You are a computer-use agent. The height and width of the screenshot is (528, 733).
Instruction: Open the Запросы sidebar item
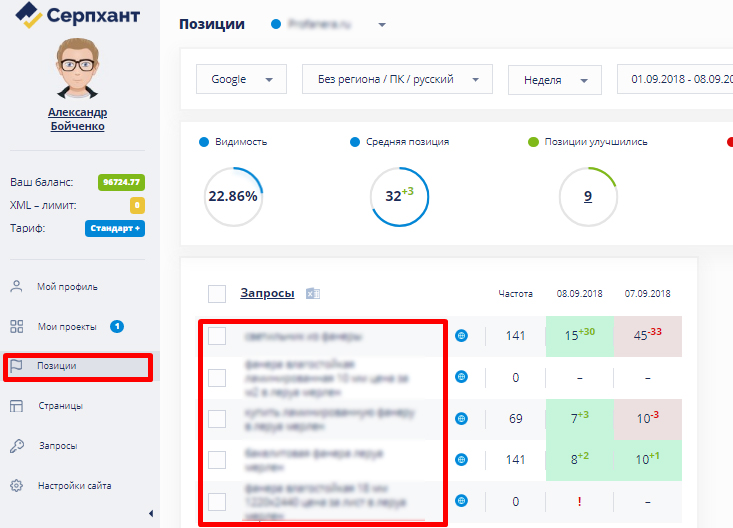coord(57,446)
